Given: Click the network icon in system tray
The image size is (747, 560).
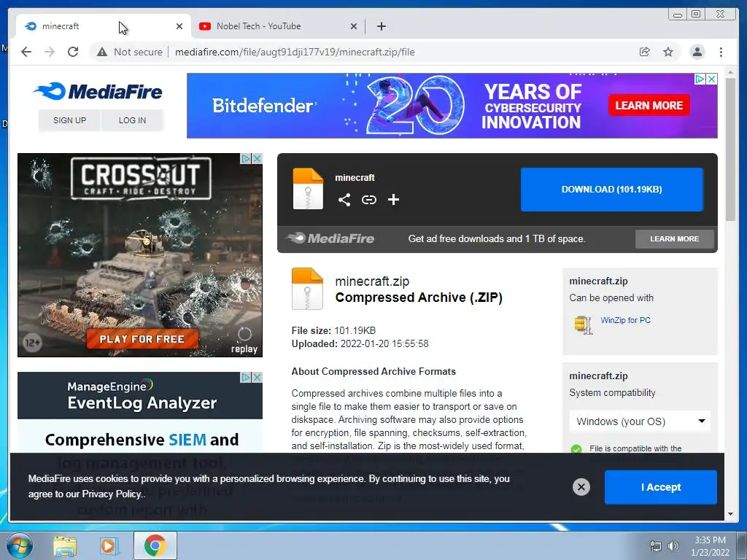Looking at the screenshot, I should (656, 546).
